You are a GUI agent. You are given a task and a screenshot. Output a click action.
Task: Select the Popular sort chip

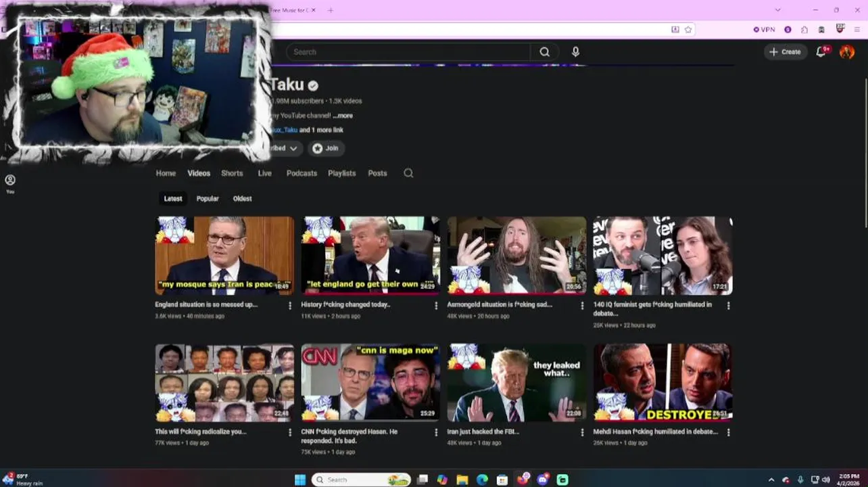(x=208, y=199)
